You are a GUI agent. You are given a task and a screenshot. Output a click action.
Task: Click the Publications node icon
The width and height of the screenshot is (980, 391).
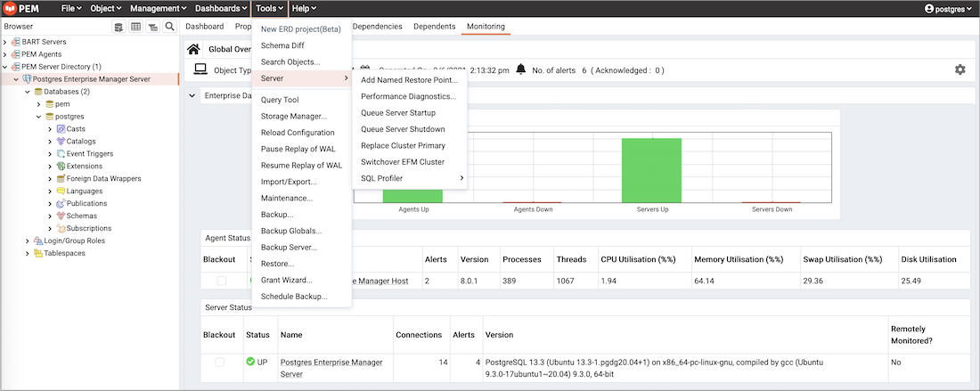61,204
